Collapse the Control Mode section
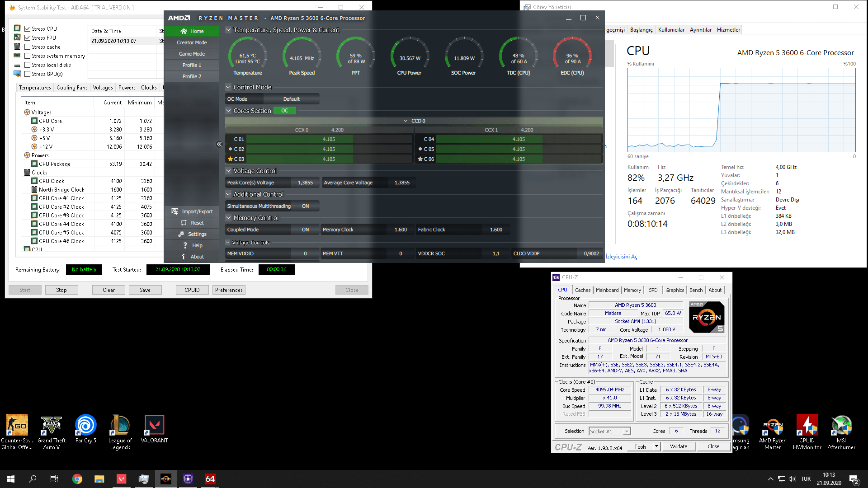Viewport: 868px width, 488px height. pos(228,87)
